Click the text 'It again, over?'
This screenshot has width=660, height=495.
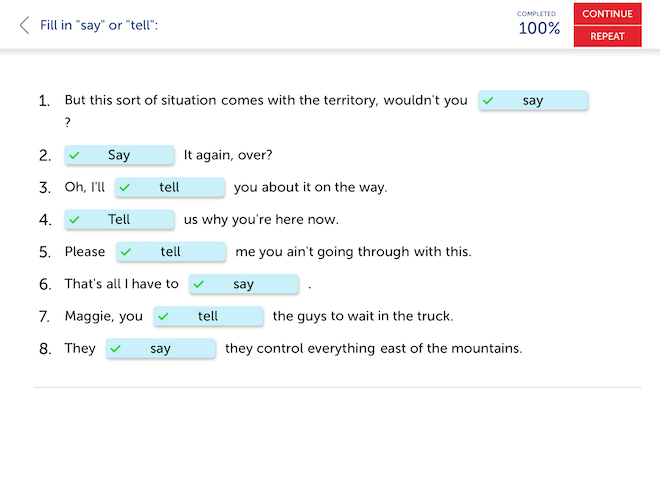pos(228,155)
